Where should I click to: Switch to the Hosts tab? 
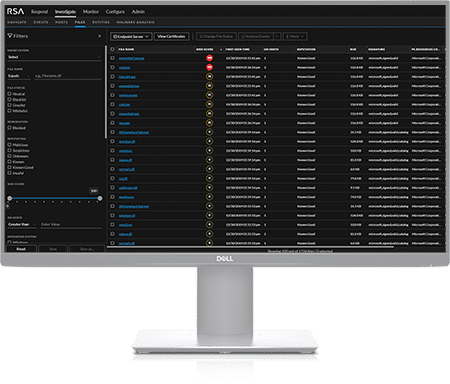point(61,22)
